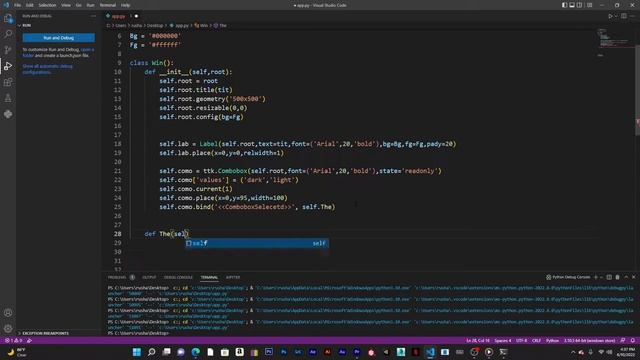This screenshot has height=360, width=640.
Task: Toggle Primary Side Bar layout icon
Action: click(x=564, y=5)
